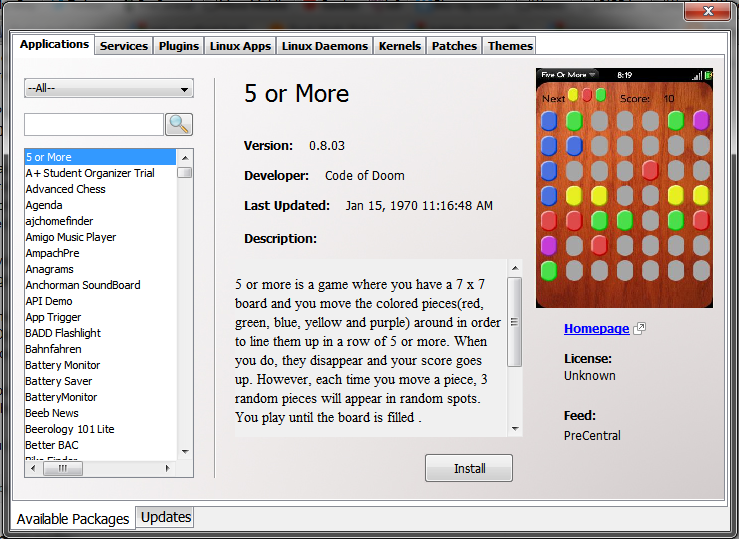Click the package list scroll down arrow

[x=185, y=451]
